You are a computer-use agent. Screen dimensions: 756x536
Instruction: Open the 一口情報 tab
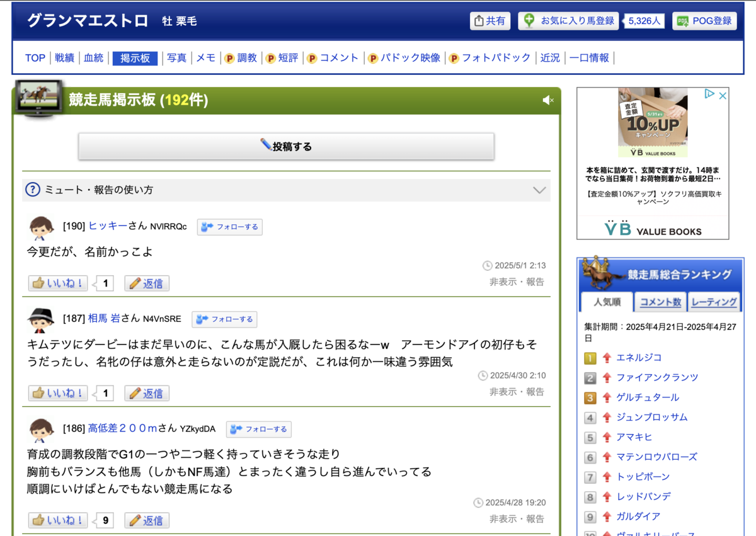(x=589, y=58)
